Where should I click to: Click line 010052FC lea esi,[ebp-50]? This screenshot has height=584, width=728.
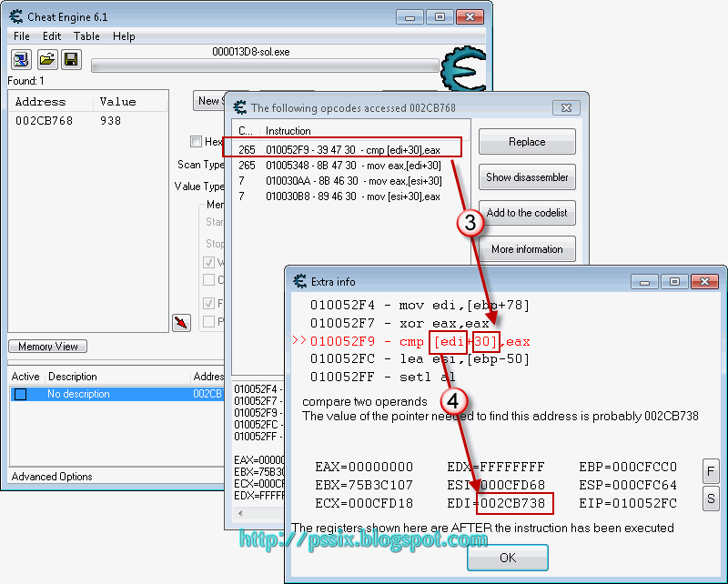pos(420,358)
